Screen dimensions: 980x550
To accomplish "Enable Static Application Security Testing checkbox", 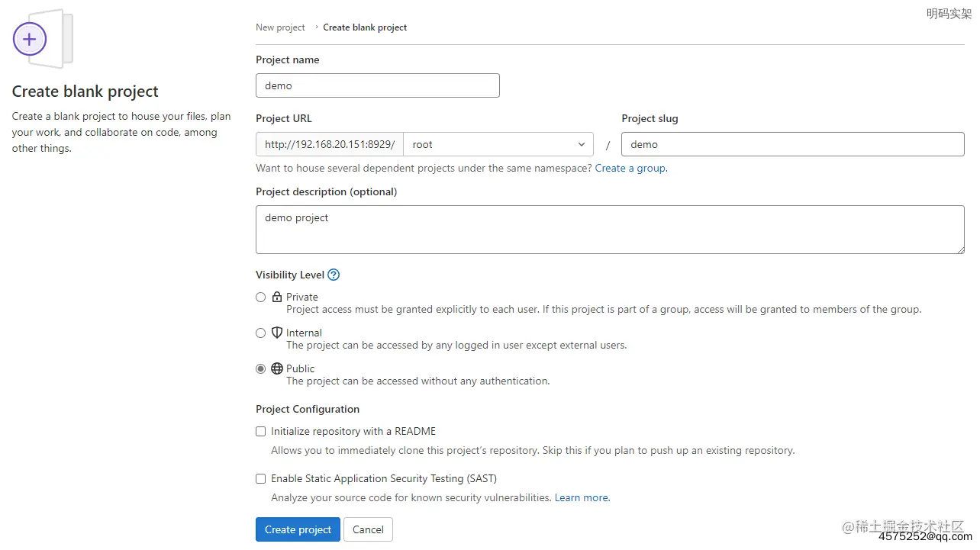I will [261, 479].
